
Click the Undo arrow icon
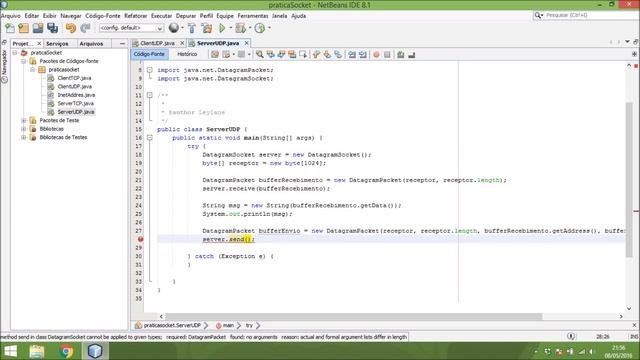71,28
